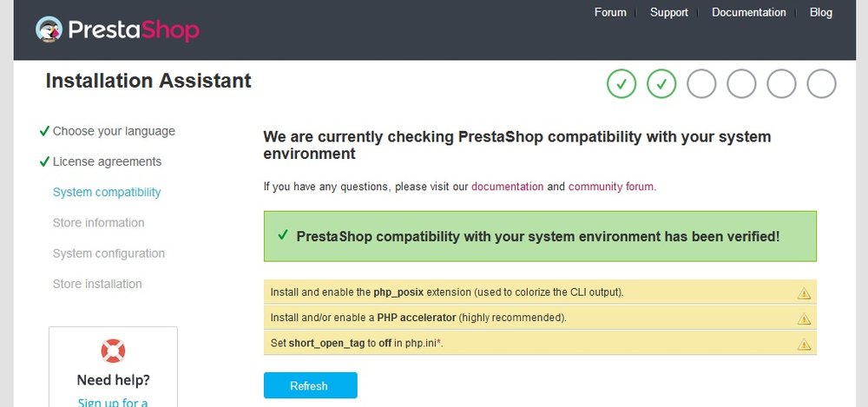
Task: Go to Documentation in the header
Action: [748, 13]
